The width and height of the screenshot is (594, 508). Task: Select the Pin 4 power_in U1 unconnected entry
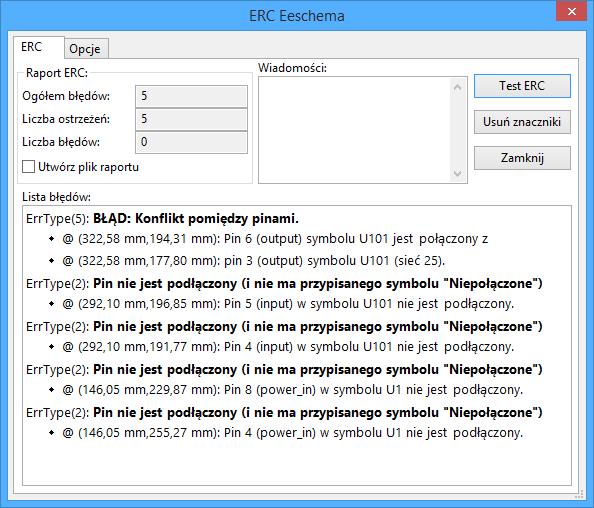[x=292, y=433]
